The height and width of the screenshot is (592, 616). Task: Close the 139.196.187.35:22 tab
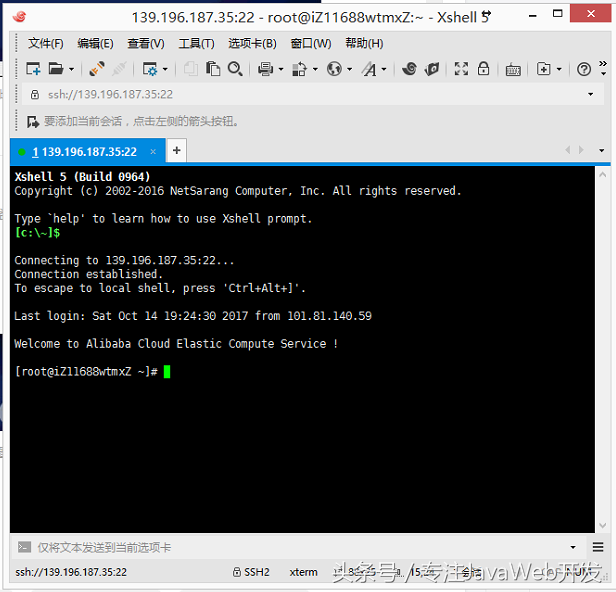(153, 151)
